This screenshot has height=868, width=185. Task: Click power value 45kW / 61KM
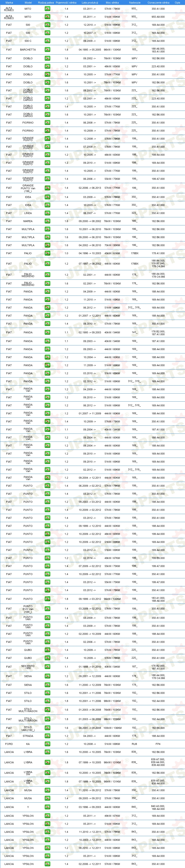coord(112,254)
